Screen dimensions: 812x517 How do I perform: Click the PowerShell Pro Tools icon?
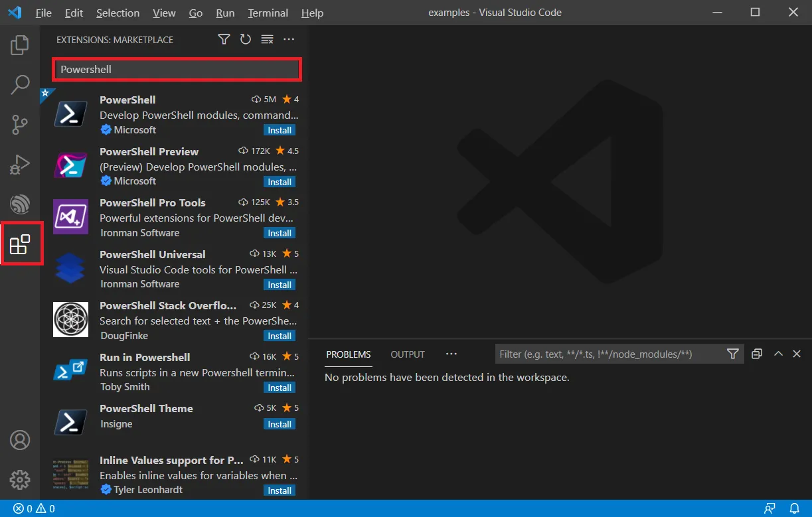pos(70,216)
